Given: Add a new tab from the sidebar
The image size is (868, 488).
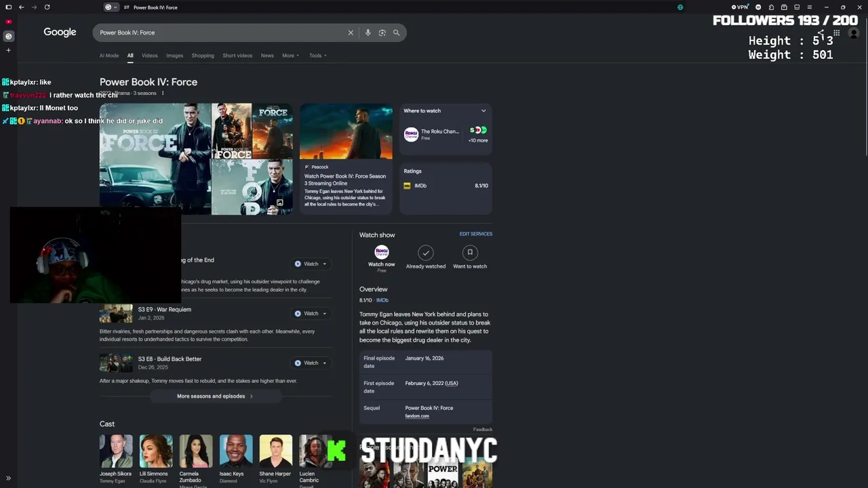Looking at the screenshot, I should pos(8,50).
